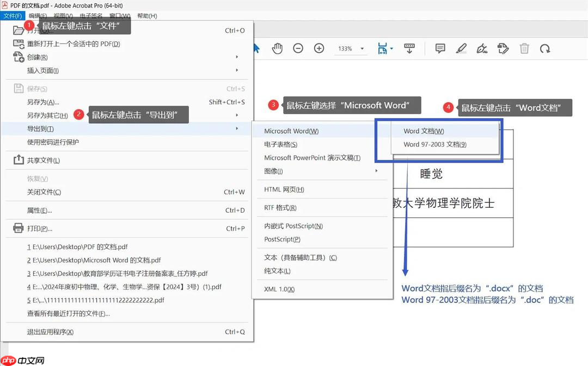Select the highlighter tool
This screenshot has height=366, width=588.
tap(461, 48)
